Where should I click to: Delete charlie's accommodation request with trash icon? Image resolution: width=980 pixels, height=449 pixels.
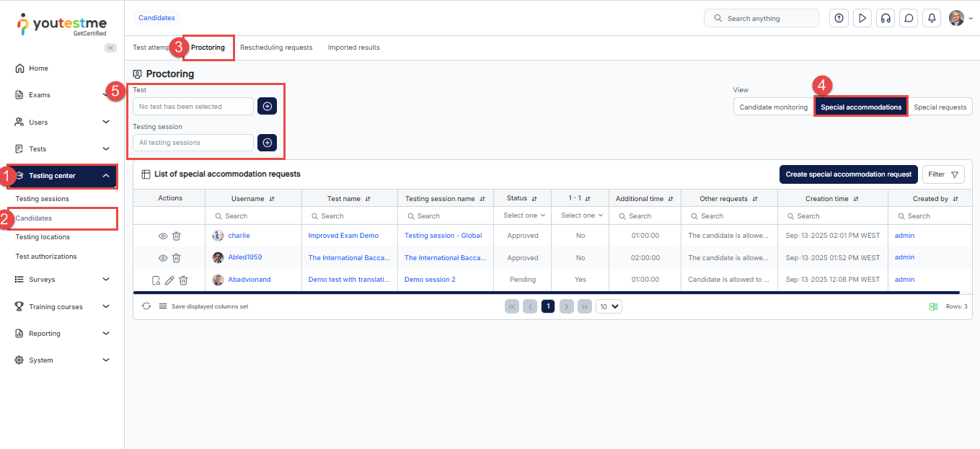tap(177, 236)
